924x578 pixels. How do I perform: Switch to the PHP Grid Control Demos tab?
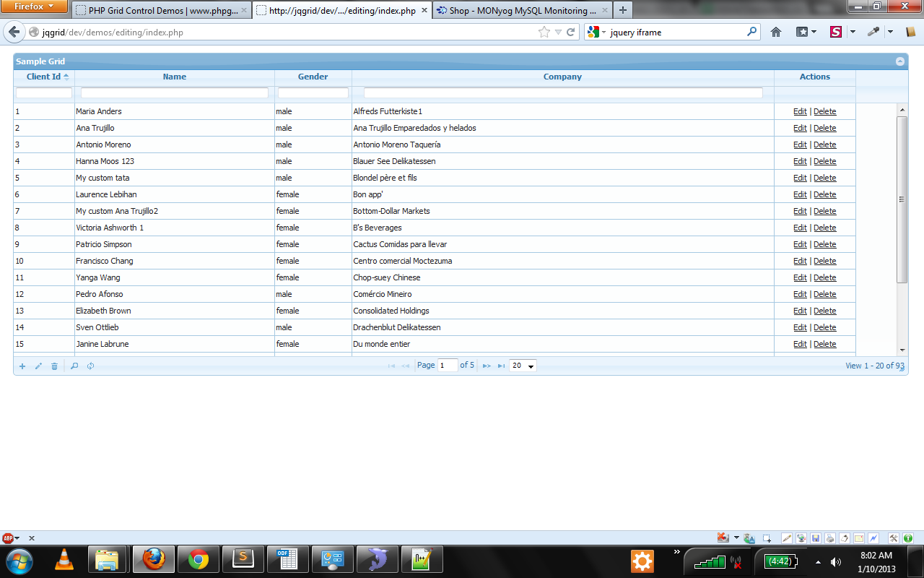(x=162, y=11)
